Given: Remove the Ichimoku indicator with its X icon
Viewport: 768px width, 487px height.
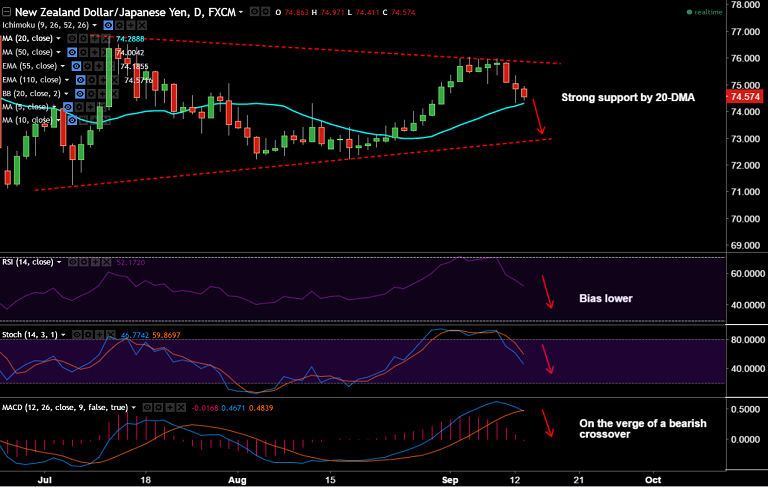Looking at the screenshot, I should click(x=142, y=25).
